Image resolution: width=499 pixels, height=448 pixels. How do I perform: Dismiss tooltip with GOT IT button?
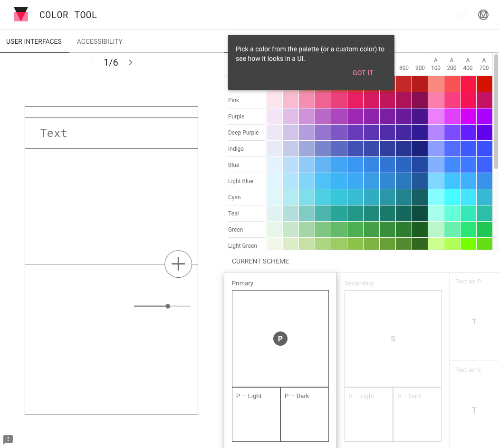(x=363, y=73)
